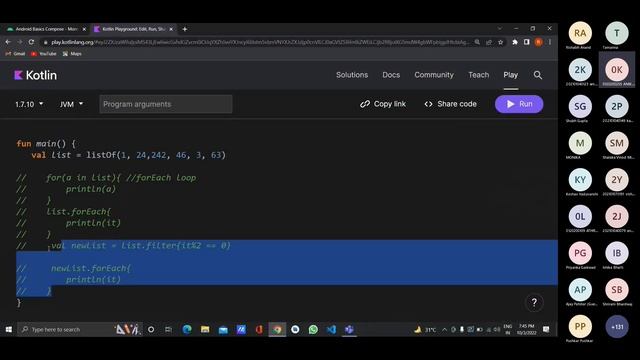The height and width of the screenshot is (360, 640).
Task: Open the YouTube bookmark
Action: click(44, 53)
